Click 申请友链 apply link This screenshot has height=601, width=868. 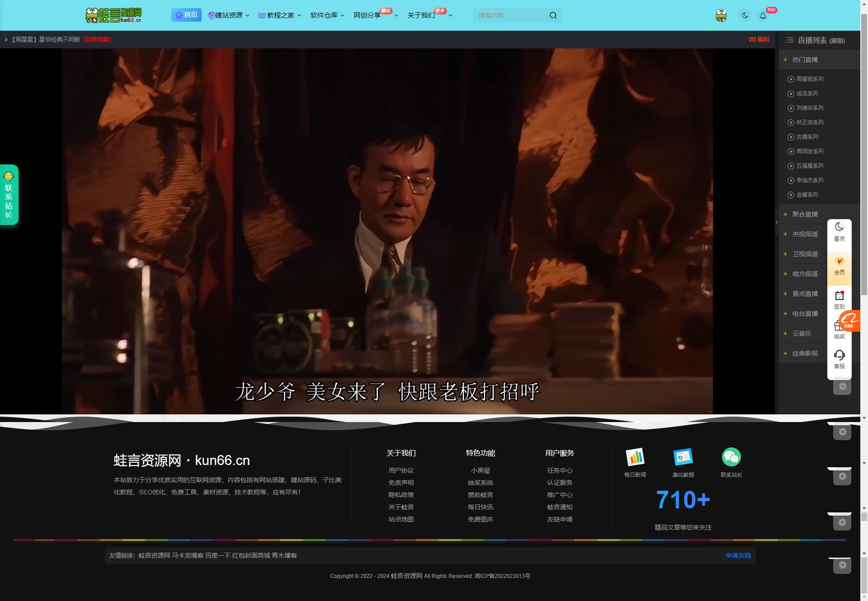[738, 555]
